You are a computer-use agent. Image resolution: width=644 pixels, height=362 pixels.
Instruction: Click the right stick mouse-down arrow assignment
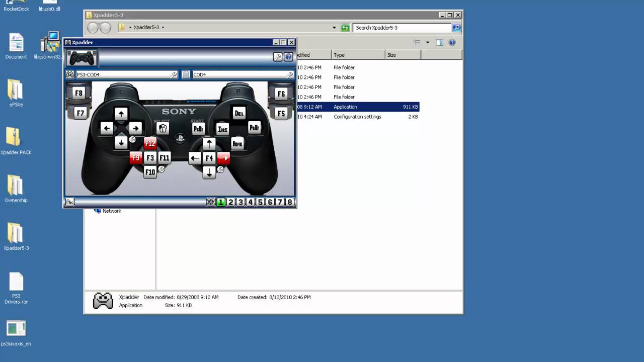point(209,172)
